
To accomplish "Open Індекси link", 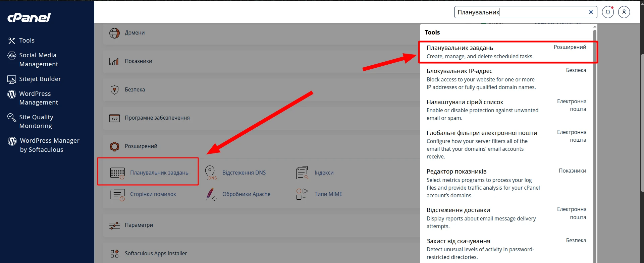I will click(324, 173).
